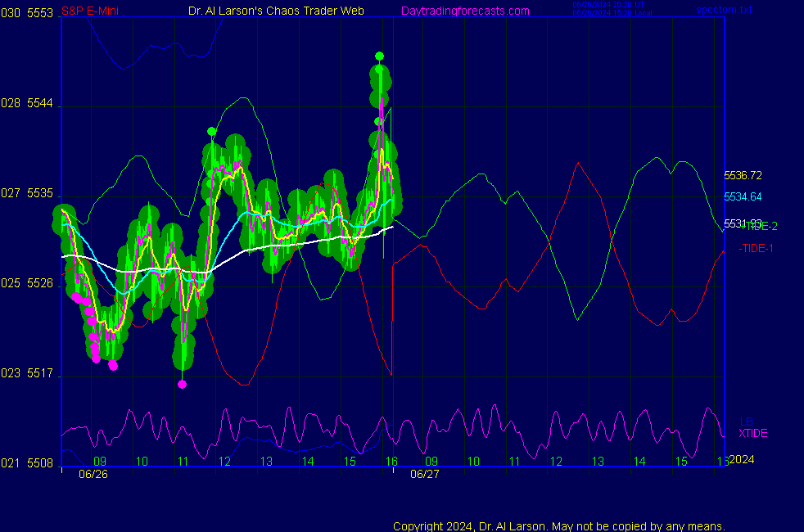Click the 10 hour label for 06/26
The width and height of the screenshot is (804, 532).
142,462
